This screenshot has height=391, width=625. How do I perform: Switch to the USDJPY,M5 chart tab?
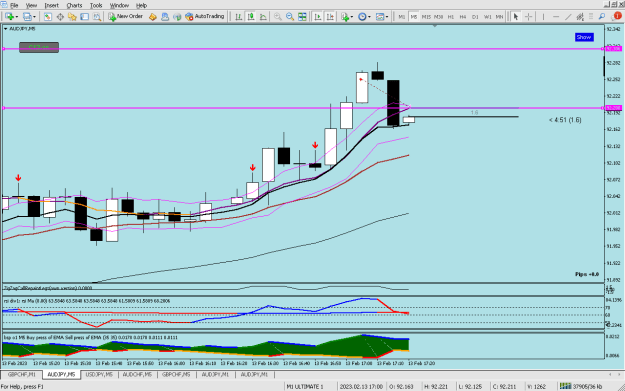click(x=99, y=375)
